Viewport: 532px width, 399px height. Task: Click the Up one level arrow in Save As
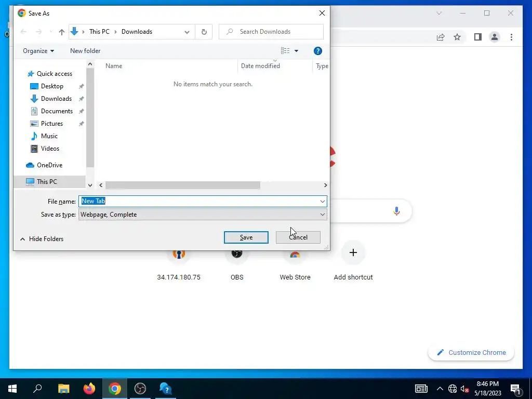pos(61,32)
